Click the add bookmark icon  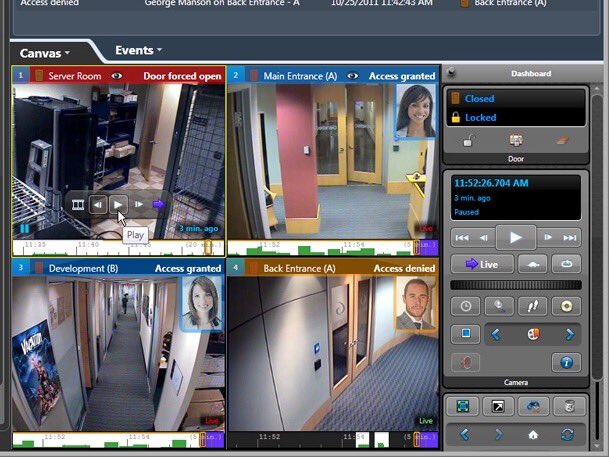(533, 334)
